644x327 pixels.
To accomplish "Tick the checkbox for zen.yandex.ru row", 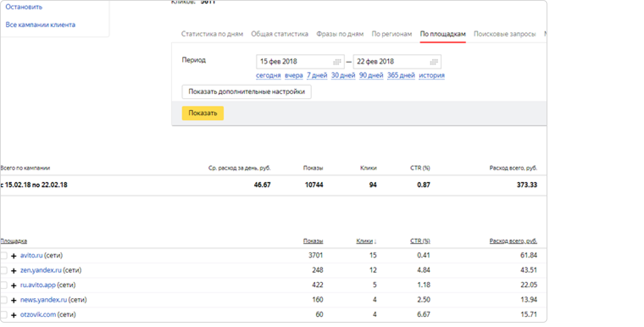I will [3, 271].
